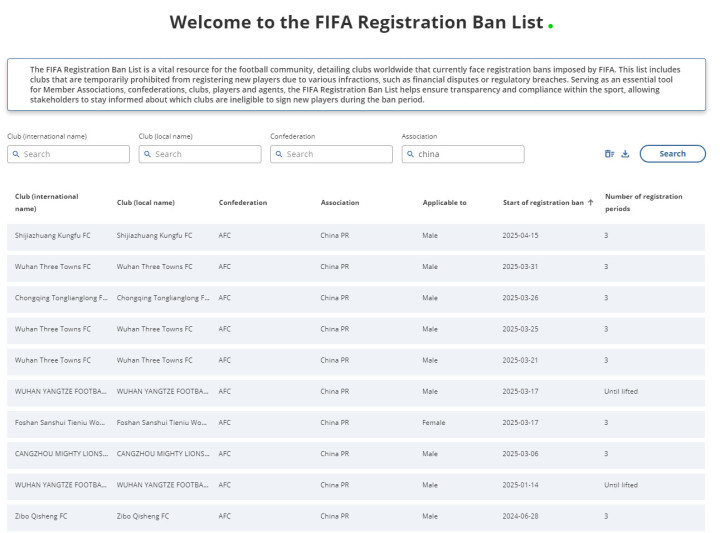Select the Foshan Sanshui Tieniu Female row
The image size is (720, 533).
point(356,424)
